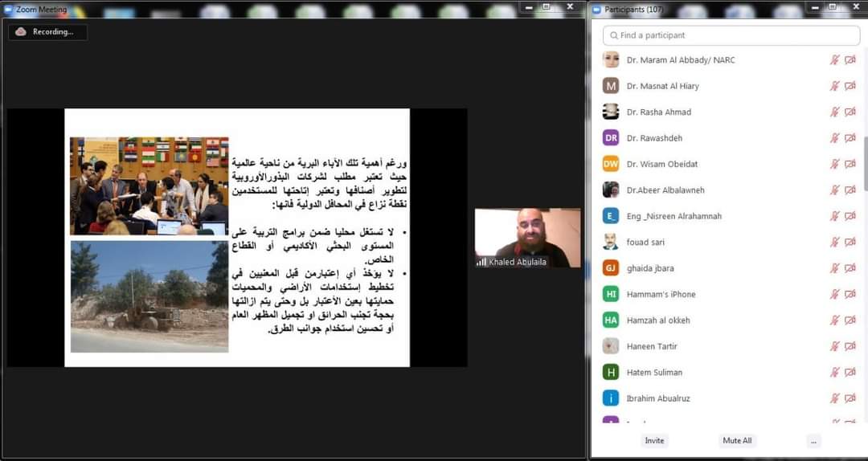The height and width of the screenshot is (461, 868).
Task: Open Zoom Meeting window title bar menu icon
Action: coord(10,10)
